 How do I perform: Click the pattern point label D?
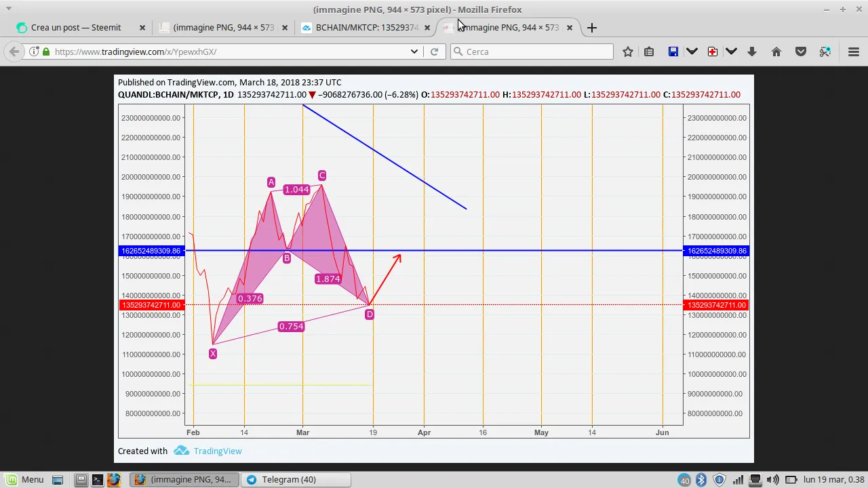[370, 314]
